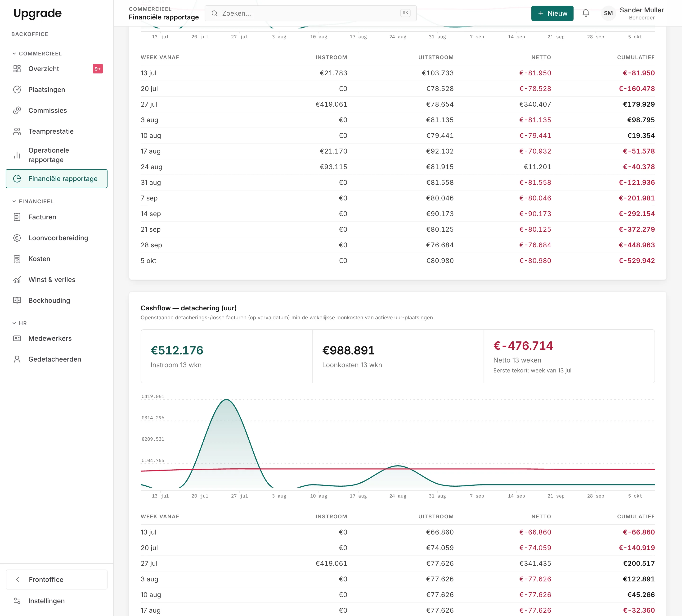Select Financiële rapportage menu item
The image size is (682, 616).
[x=57, y=179]
